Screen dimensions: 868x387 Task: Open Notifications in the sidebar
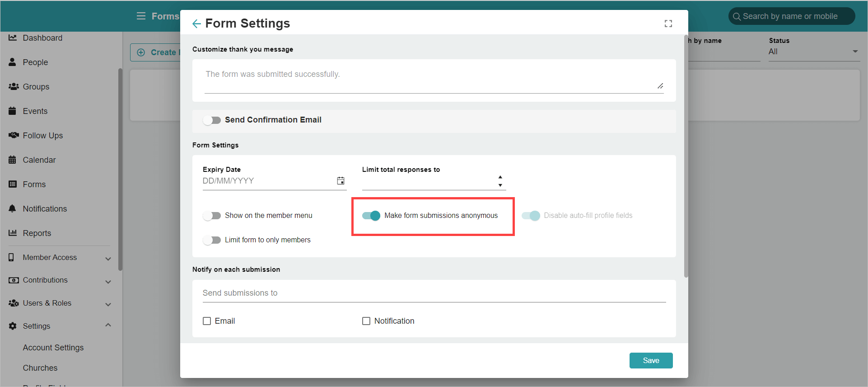click(x=45, y=209)
